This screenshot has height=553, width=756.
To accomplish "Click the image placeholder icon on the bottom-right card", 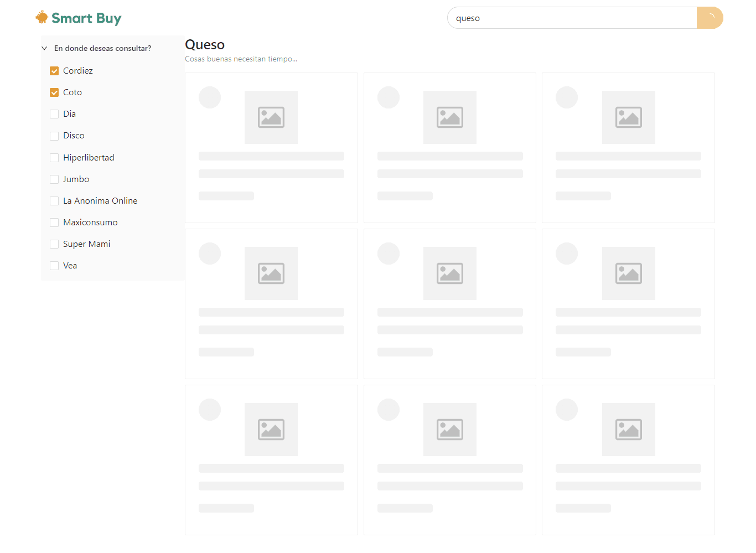I will [x=628, y=429].
